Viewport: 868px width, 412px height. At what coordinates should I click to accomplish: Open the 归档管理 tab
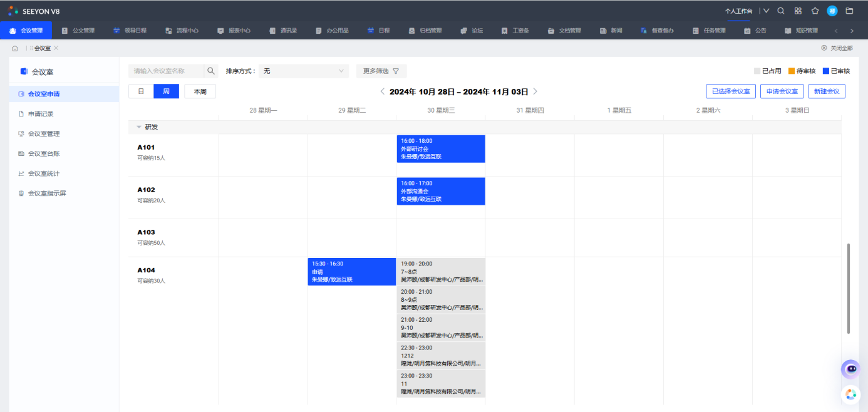[425, 31]
